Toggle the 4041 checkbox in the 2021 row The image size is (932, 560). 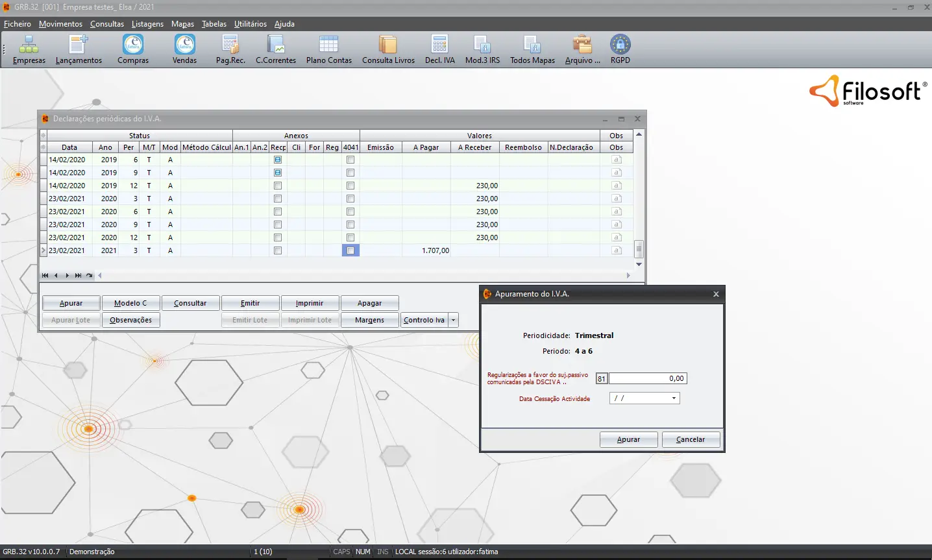(350, 250)
